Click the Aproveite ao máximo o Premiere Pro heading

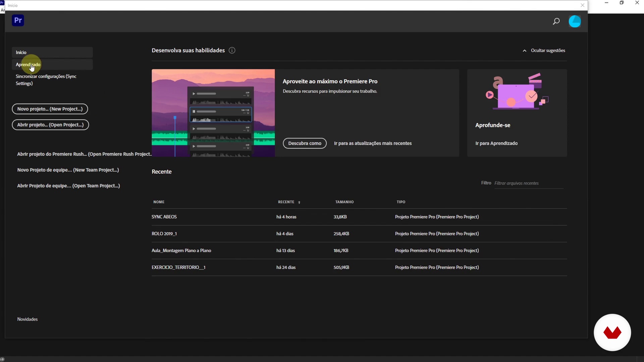[x=330, y=81]
